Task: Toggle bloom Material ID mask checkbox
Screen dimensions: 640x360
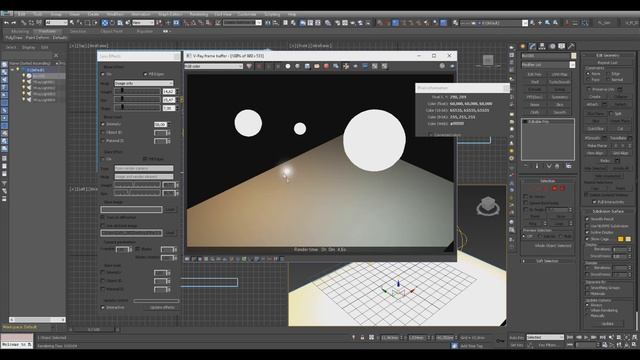Action: [103, 140]
